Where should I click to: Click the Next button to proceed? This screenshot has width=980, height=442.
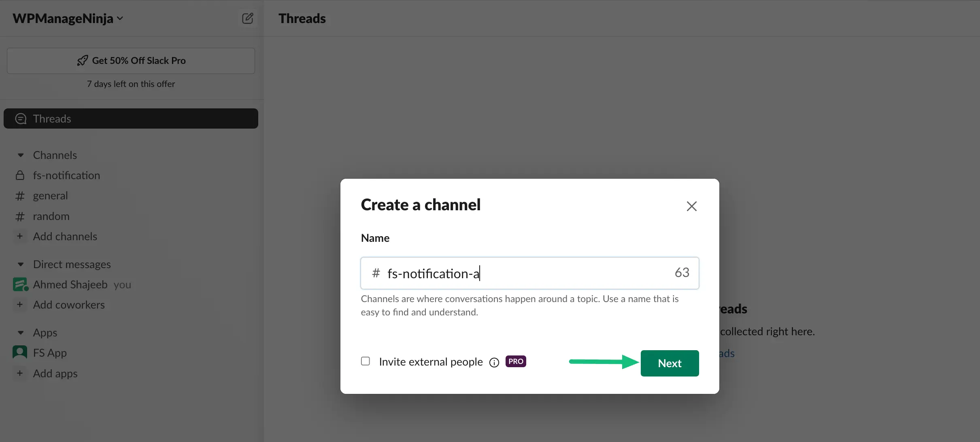coord(670,363)
